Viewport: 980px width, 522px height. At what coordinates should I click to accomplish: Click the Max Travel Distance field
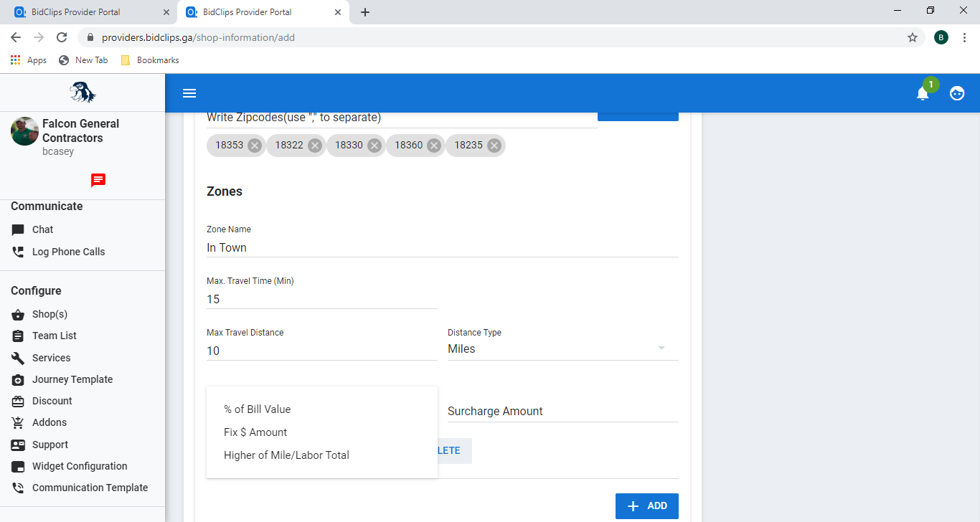(321, 351)
